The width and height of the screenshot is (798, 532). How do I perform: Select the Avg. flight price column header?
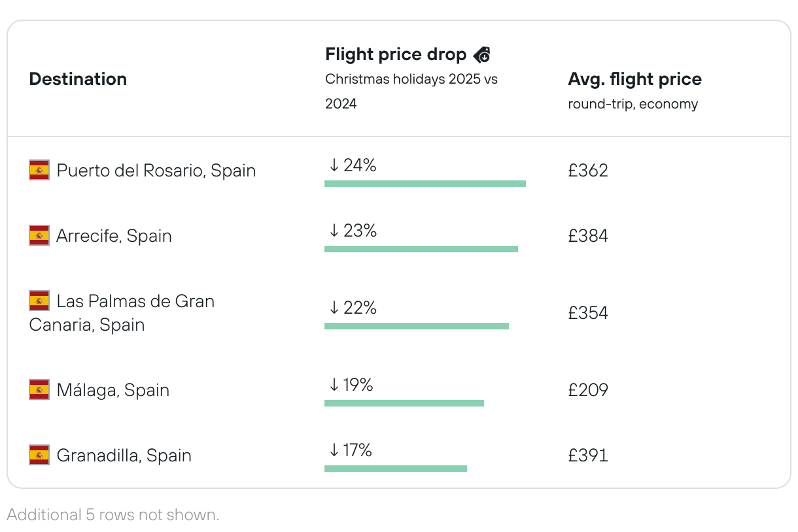pyautogui.click(x=634, y=79)
